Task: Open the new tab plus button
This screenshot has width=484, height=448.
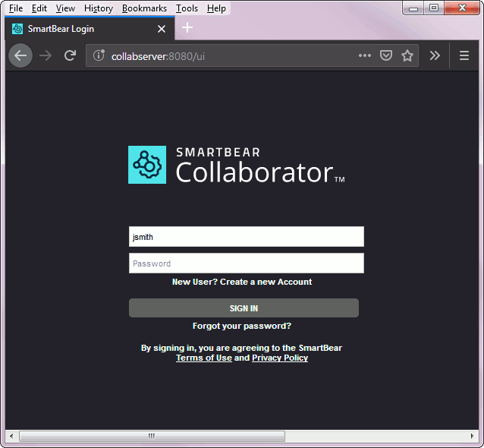Action: point(187,28)
